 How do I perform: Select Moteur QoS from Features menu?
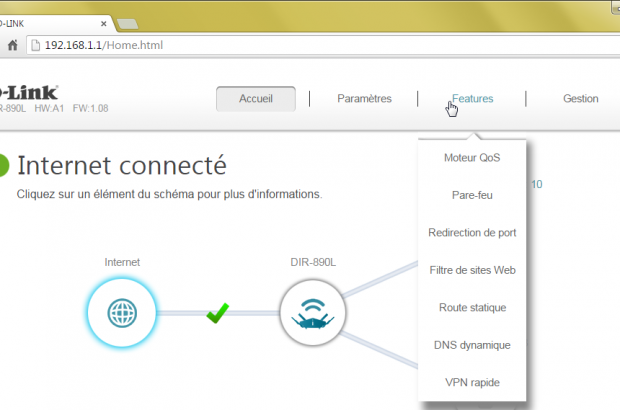point(471,158)
